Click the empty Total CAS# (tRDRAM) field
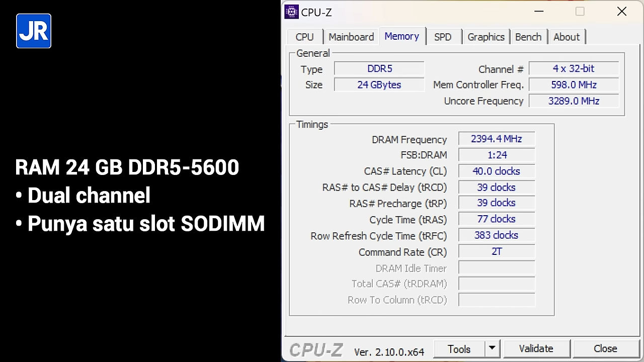This screenshot has height=362, width=644. (497, 284)
